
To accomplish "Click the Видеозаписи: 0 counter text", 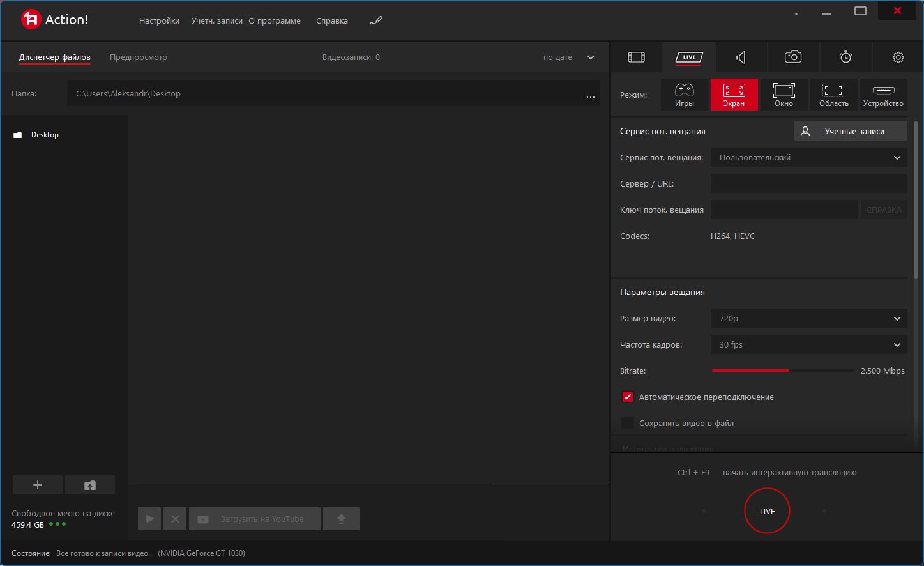I will click(351, 57).
